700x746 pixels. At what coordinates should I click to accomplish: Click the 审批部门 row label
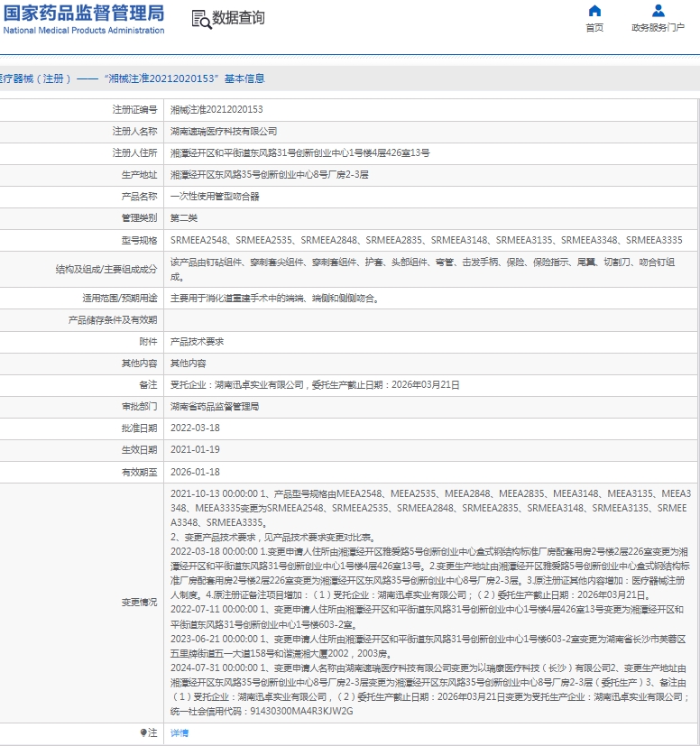pos(139,406)
